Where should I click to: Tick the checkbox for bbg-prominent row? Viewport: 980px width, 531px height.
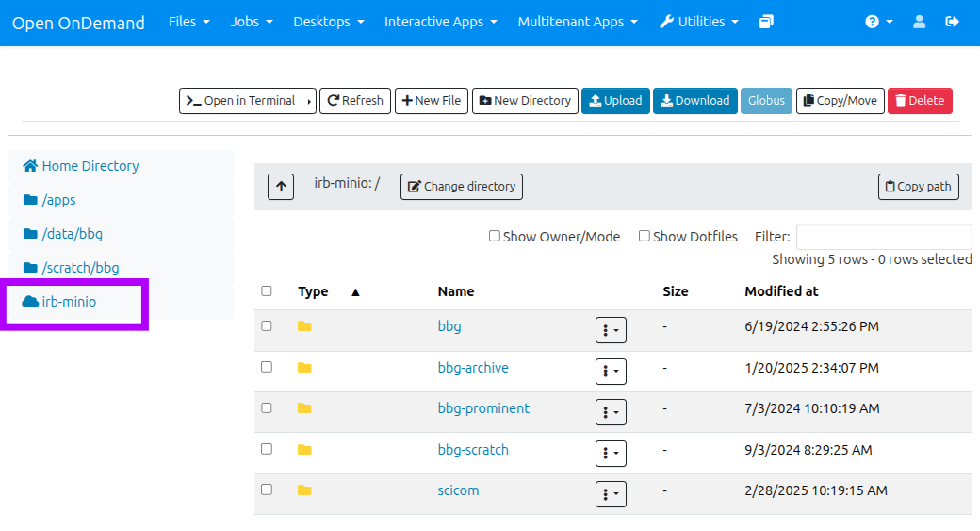point(267,407)
